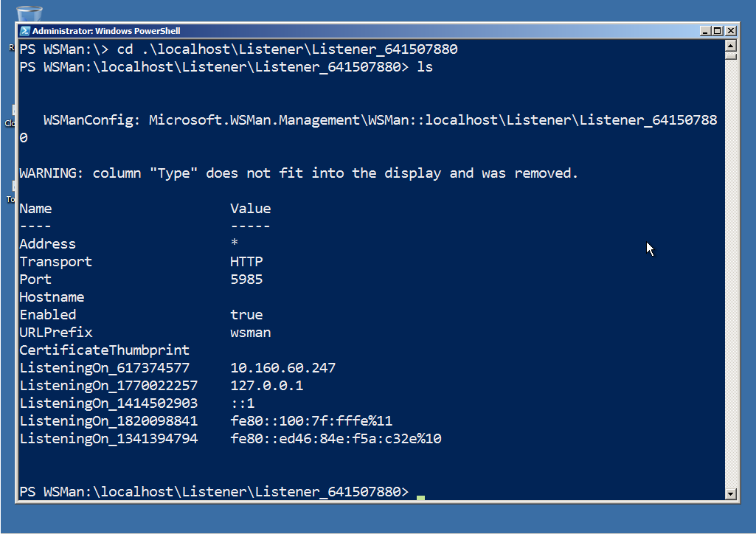Click the Transport value HTTP
The height and width of the screenshot is (534, 756).
coord(246,262)
